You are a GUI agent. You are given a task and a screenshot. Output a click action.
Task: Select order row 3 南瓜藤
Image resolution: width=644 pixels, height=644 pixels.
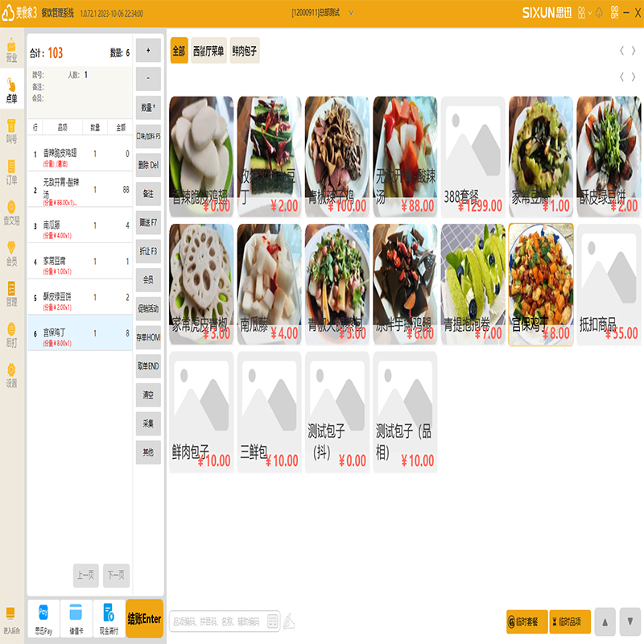(80, 225)
